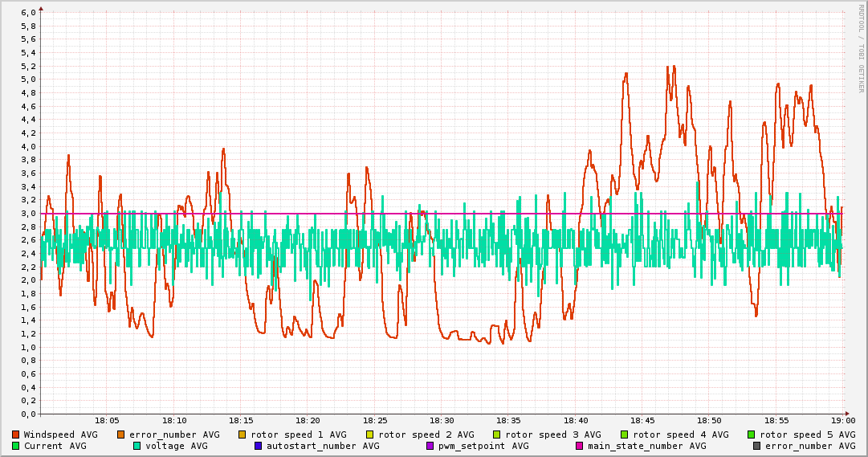Click the 18:30 time axis label
The image size is (868, 457).
[442, 420]
